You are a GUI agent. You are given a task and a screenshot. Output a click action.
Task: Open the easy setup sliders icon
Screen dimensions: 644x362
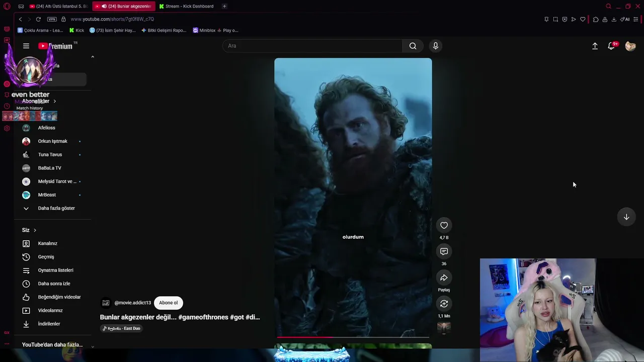pos(636,19)
